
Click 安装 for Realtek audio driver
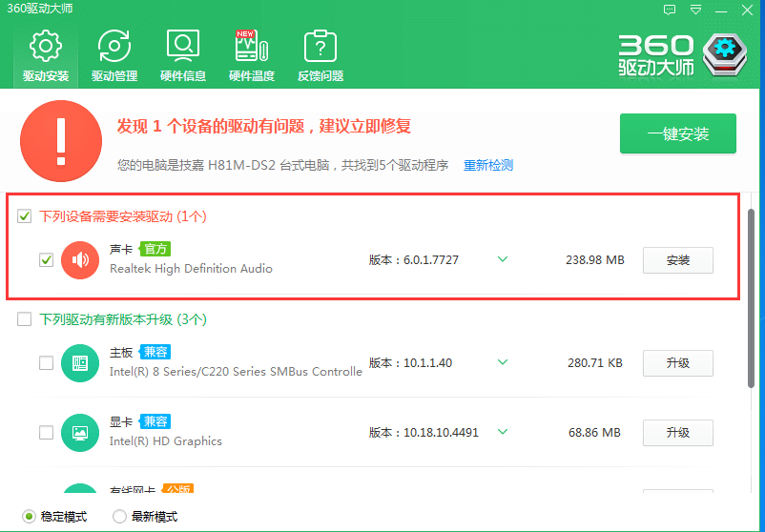[677, 260]
